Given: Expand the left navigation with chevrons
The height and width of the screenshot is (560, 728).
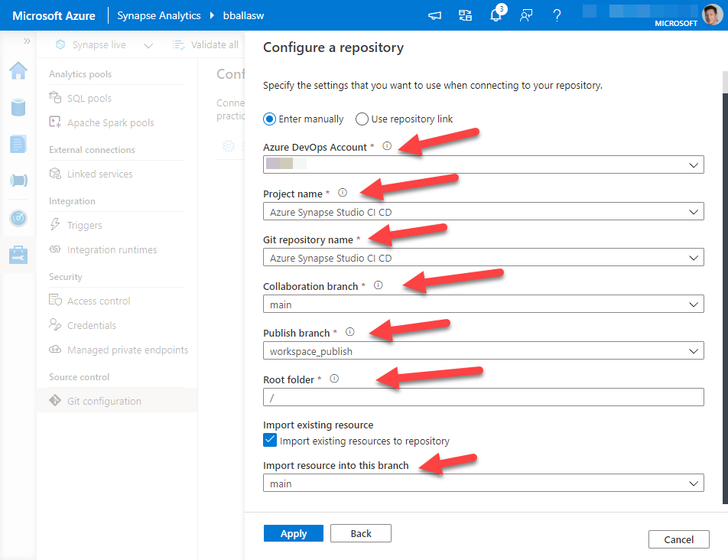Looking at the screenshot, I should (x=27, y=41).
